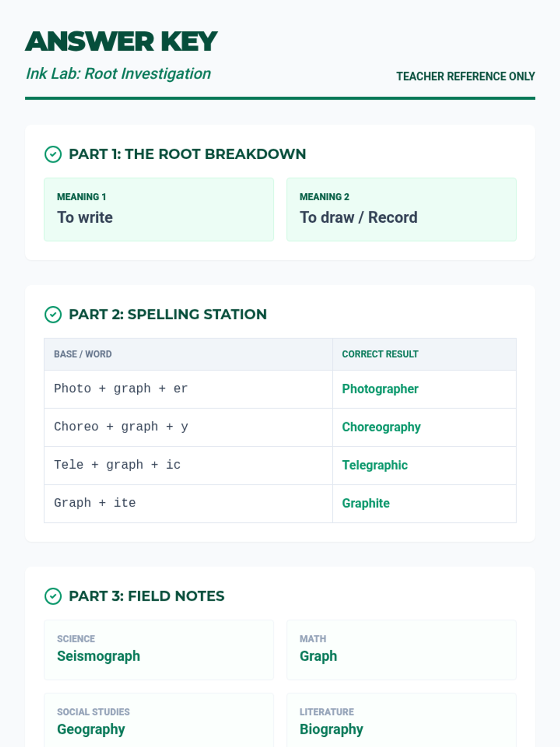The image size is (560, 747).
Task: Select the Social Studies 'Geography' card
Action: (x=159, y=721)
